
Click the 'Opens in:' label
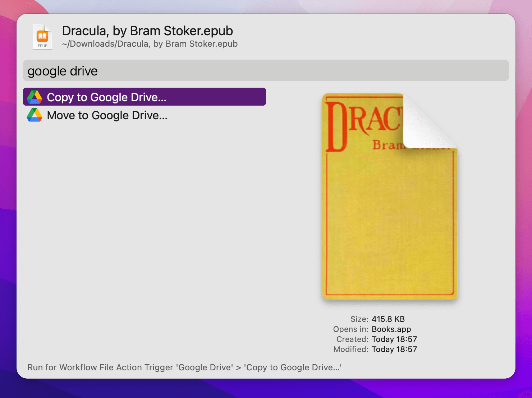(x=350, y=329)
